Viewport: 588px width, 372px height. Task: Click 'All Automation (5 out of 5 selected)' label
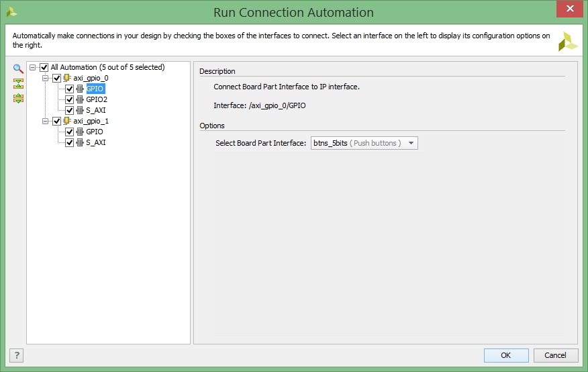(107, 67)
